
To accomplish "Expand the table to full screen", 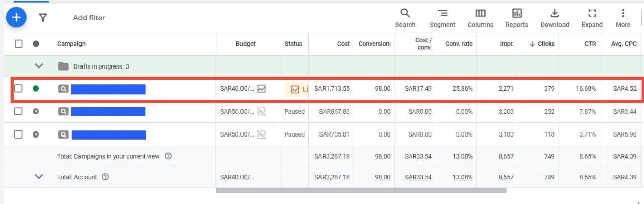I will tap(592, 18).
